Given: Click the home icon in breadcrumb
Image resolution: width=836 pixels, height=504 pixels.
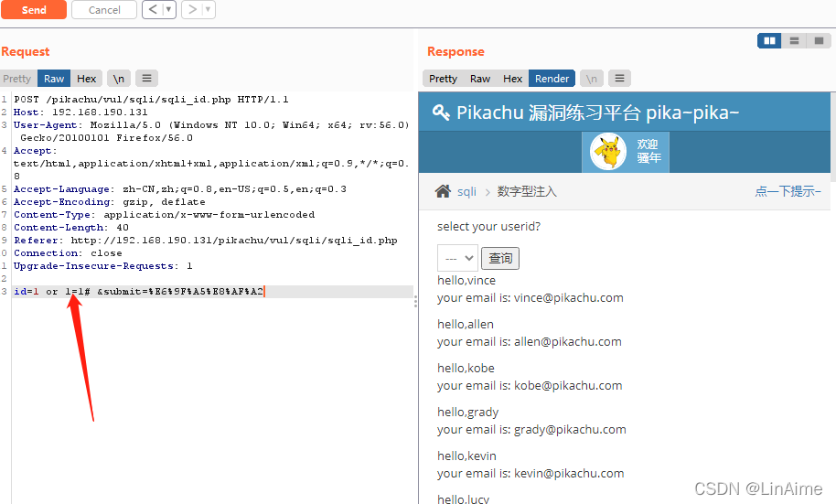Looking at the screenshot, I should [443, 191].
